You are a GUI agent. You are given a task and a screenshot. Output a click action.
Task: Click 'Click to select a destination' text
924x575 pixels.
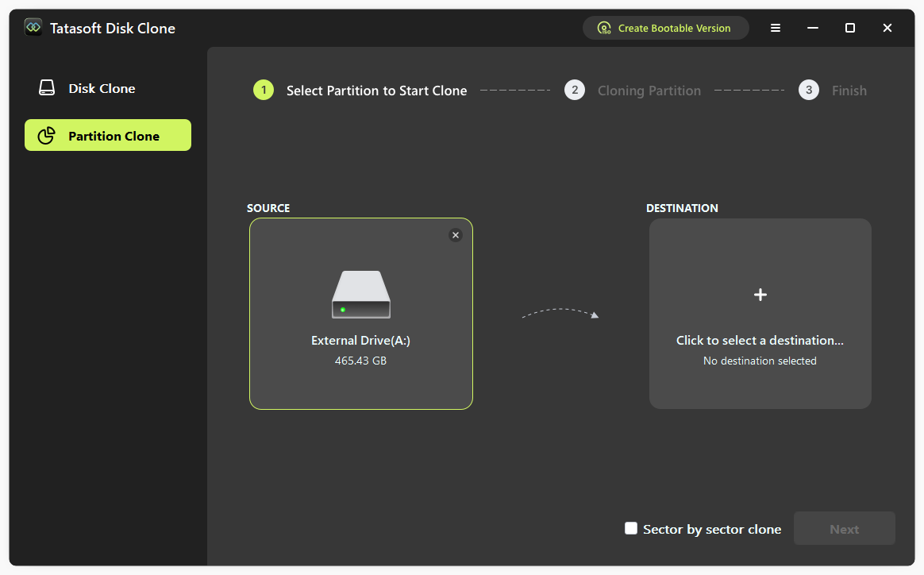(759, 340)
